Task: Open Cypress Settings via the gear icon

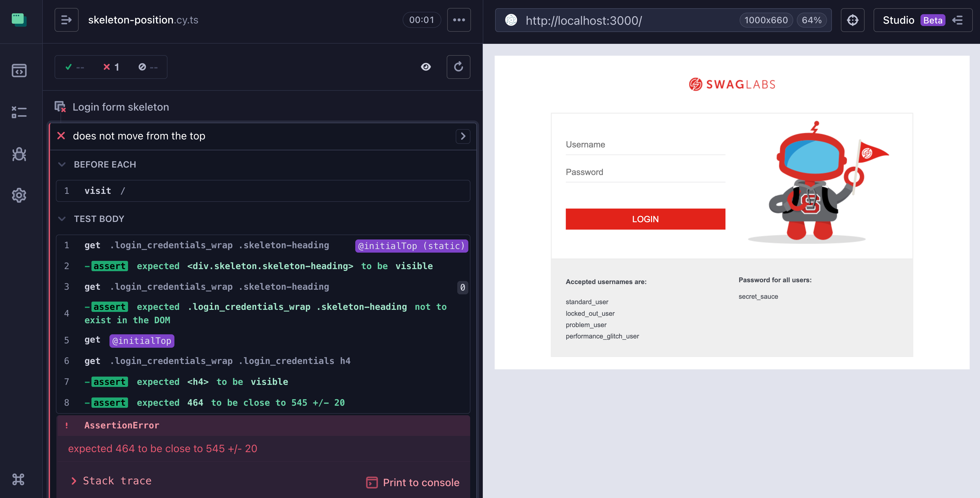Action: (x=19, y=195)
